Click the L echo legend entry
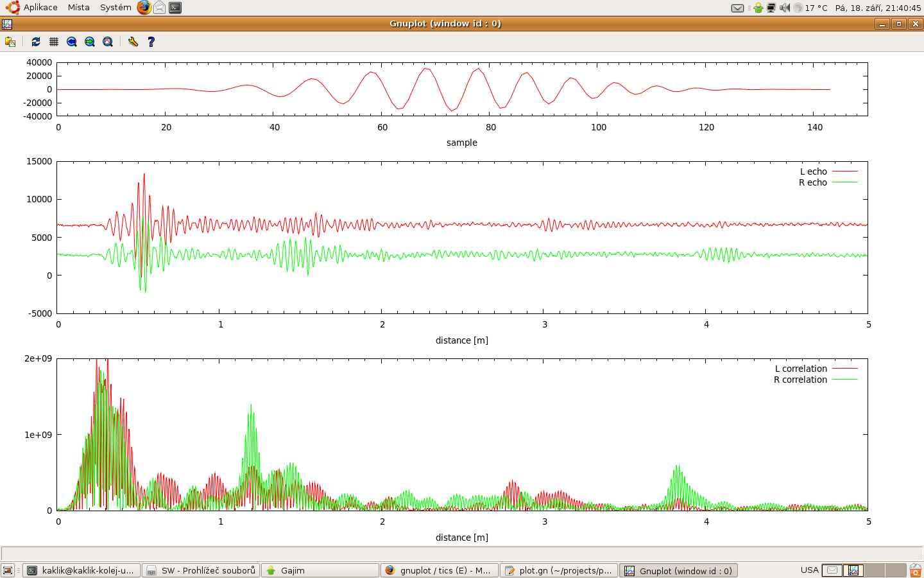This screenshot has height=578, width=924. point(813,171)
